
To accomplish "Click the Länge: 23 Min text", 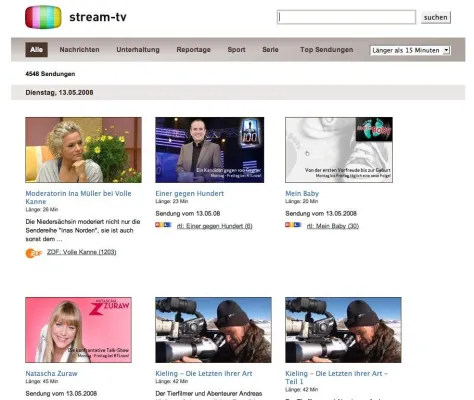I will 172,201.
